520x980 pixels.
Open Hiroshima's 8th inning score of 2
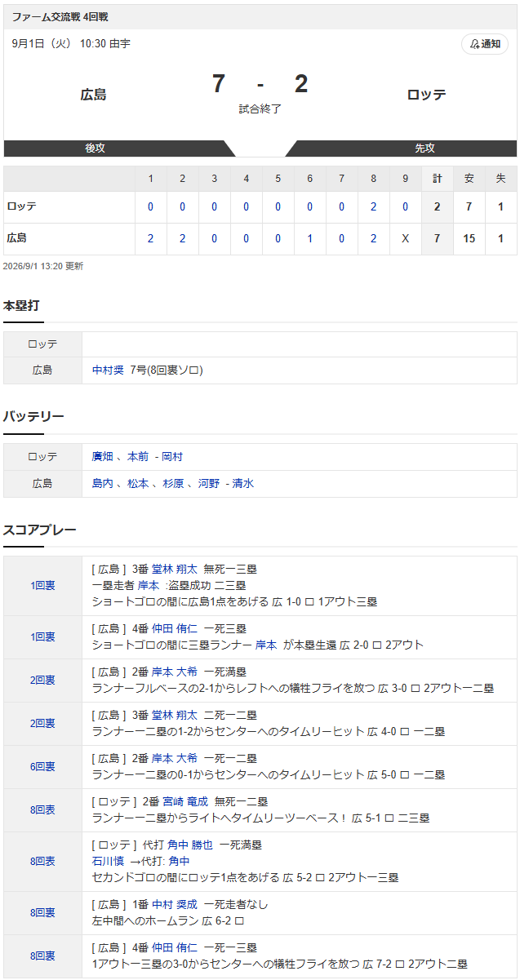(373, 239)
